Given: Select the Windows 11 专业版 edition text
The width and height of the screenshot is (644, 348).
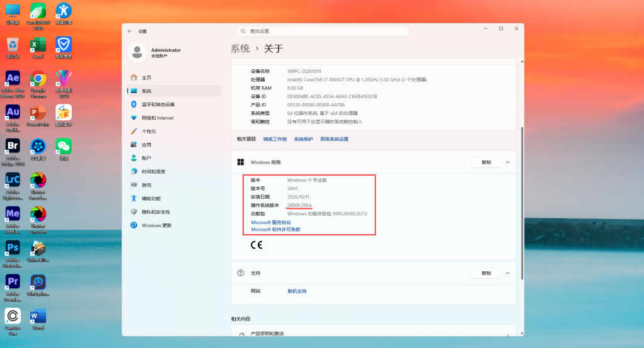Looking at the screenshot, I should click(x=307, y=181).
